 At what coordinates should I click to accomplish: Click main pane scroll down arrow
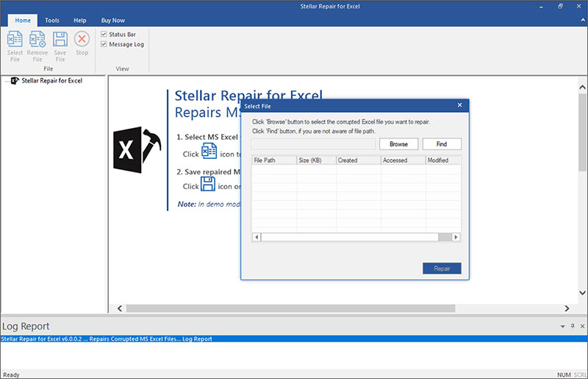[582, 293]
